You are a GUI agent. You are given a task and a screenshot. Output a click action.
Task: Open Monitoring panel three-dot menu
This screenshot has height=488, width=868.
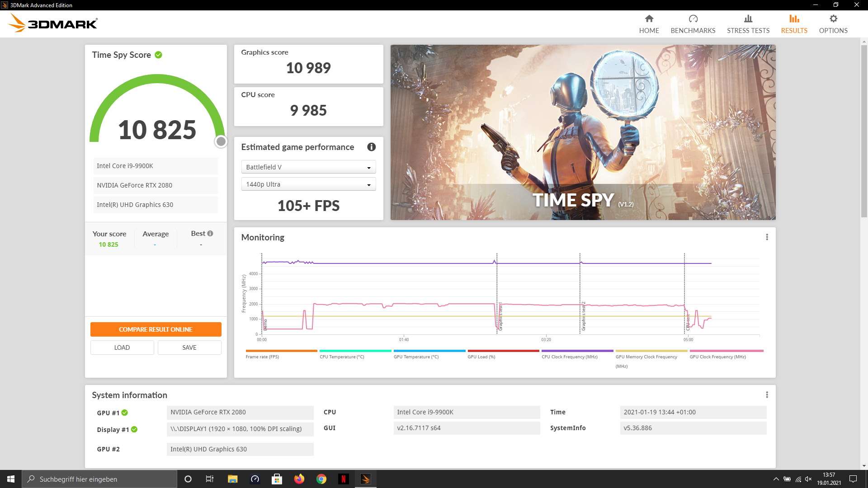click(x=767, y=237)
